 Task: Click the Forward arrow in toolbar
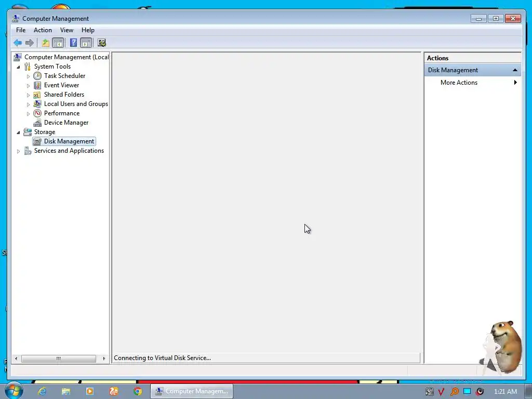[x=30, y=43]
